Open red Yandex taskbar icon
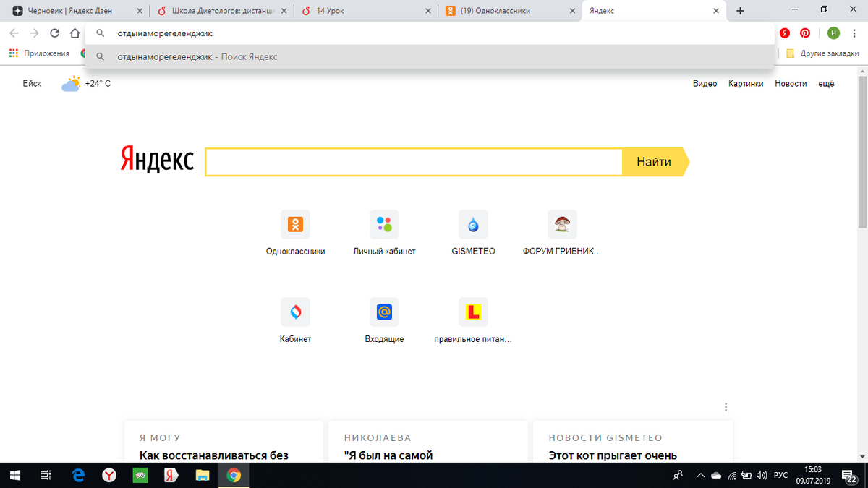868x488 pixels. tap(171, 475)
